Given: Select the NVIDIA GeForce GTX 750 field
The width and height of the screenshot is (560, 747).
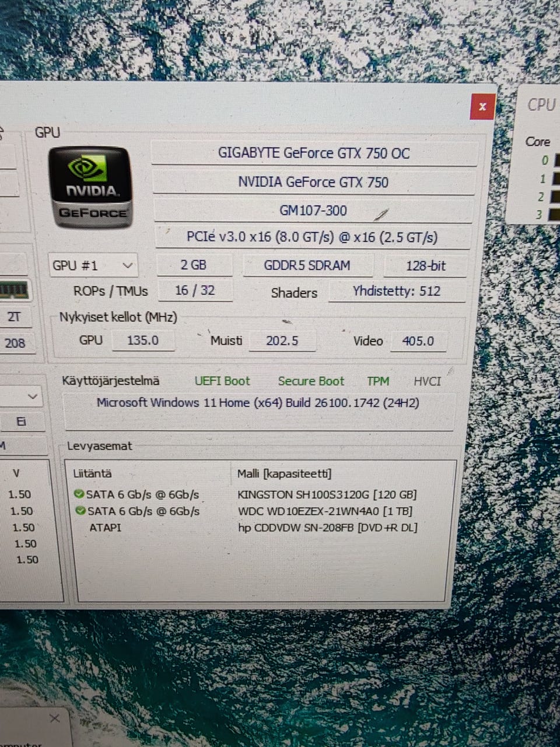Looking at the screenshot, I should click(313, 182).
